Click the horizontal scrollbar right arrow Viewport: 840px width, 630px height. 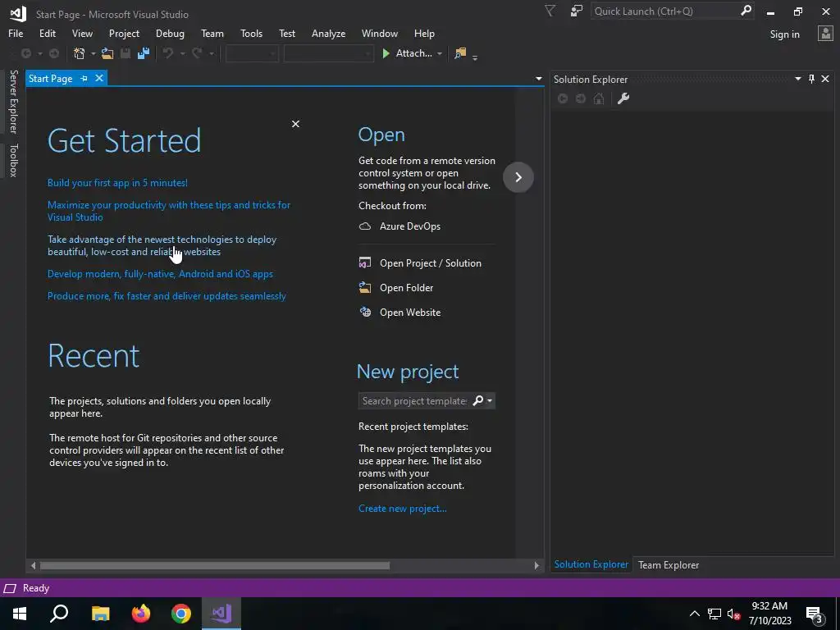[536, 565]
